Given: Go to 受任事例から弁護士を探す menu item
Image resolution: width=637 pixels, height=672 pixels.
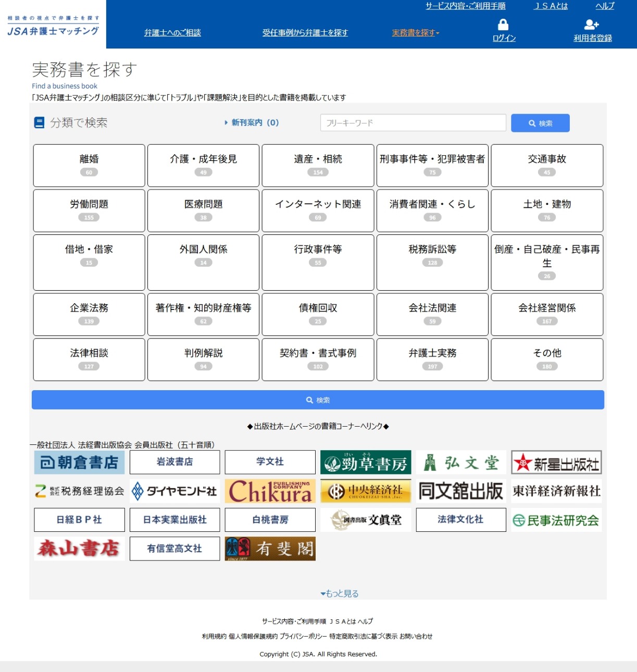Looking at the screenshot, I should 305,33.
